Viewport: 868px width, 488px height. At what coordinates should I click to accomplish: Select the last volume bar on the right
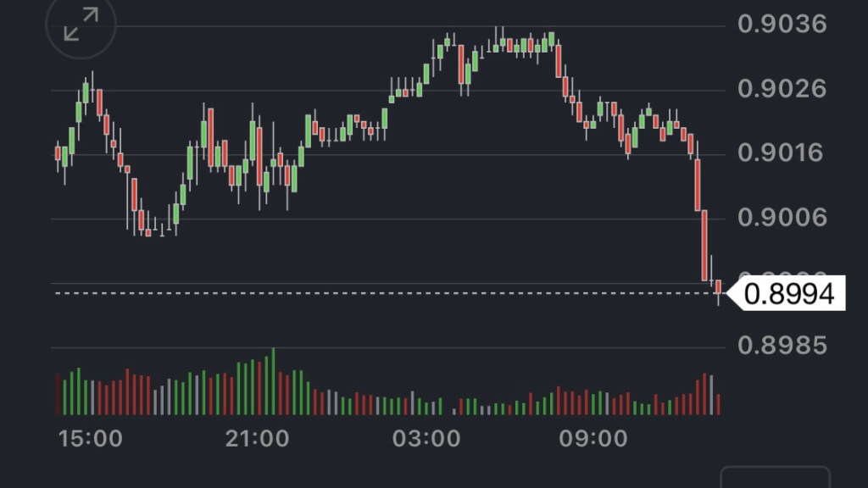tap(718, 403)
